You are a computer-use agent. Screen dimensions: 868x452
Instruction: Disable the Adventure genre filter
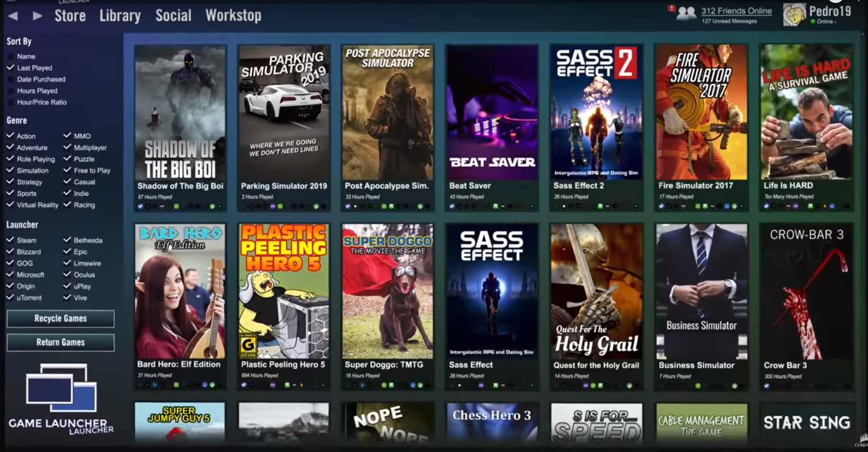(10, 148)
